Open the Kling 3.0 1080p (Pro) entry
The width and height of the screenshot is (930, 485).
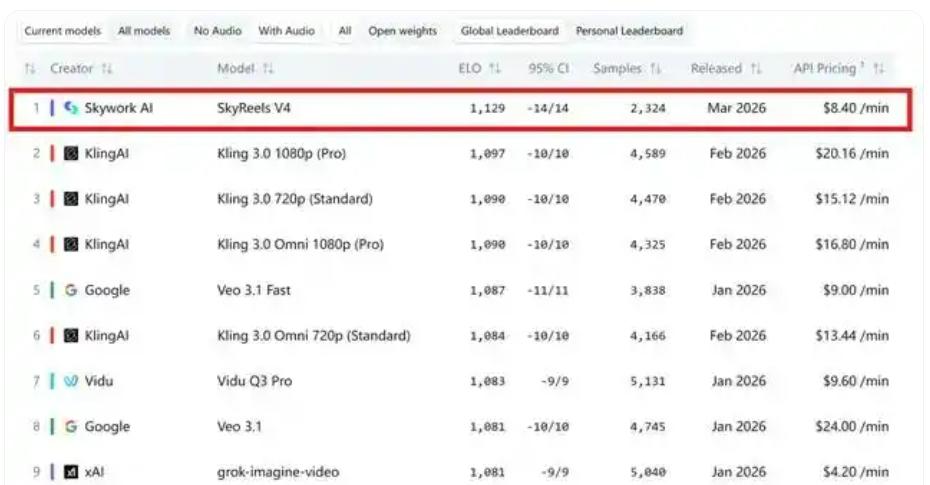(x=281, y=154)
